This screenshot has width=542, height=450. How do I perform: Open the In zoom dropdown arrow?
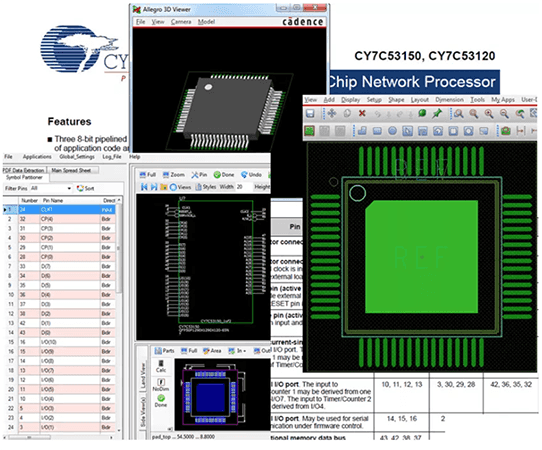(245, 351)
